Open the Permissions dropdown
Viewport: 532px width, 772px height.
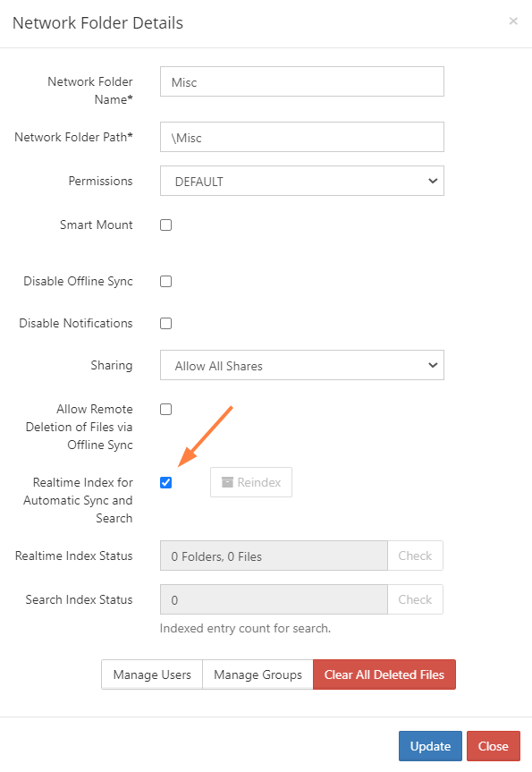pyautogui.click(x=301, y=181)
